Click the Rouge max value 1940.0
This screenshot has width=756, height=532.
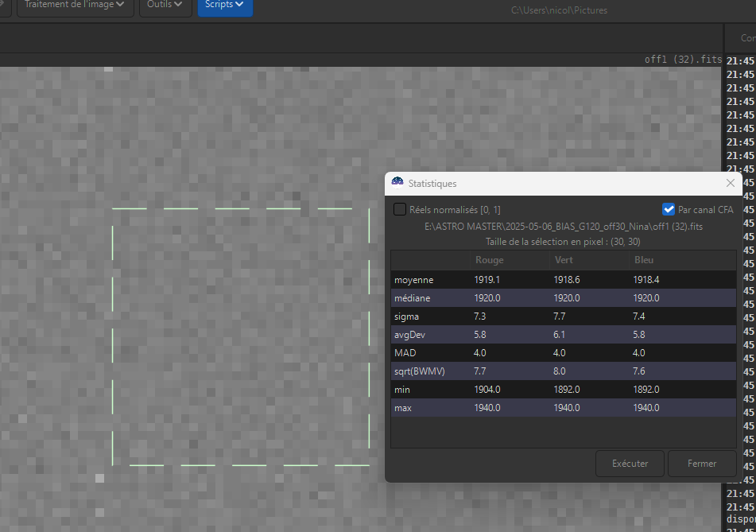pos(487,408)
